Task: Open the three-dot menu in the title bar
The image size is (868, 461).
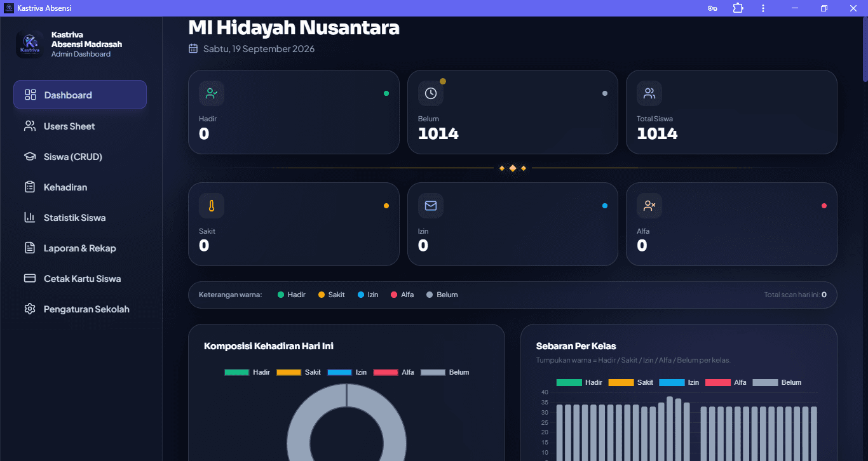Action: point(763,8)
